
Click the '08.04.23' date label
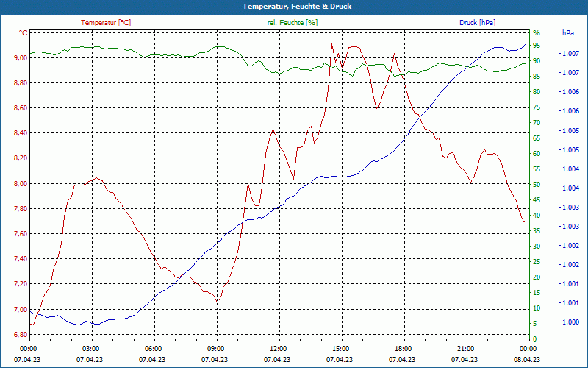pos(527,359)
